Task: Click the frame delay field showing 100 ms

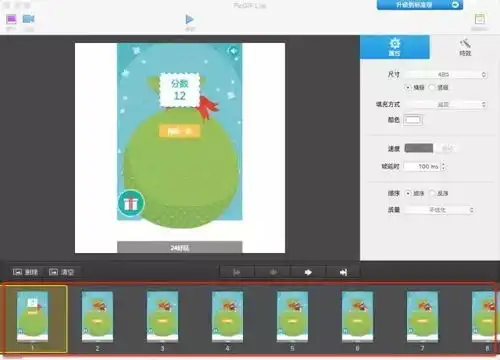Action: [x=422, y=166]
